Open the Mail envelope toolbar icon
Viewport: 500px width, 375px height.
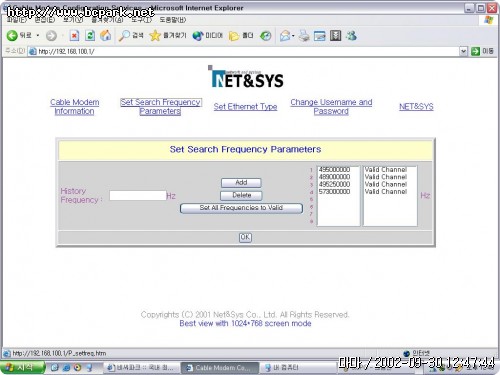[x=285, y=35]
